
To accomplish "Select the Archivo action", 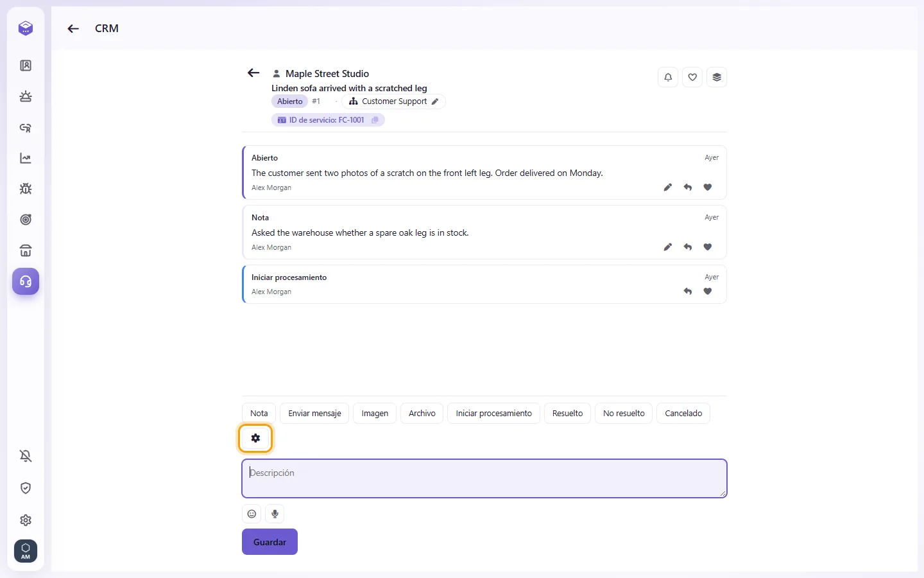I will click(422, 414).
